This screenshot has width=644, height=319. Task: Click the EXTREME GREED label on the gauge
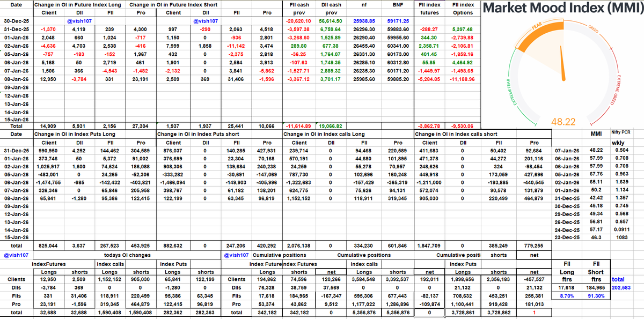point(617,89)
